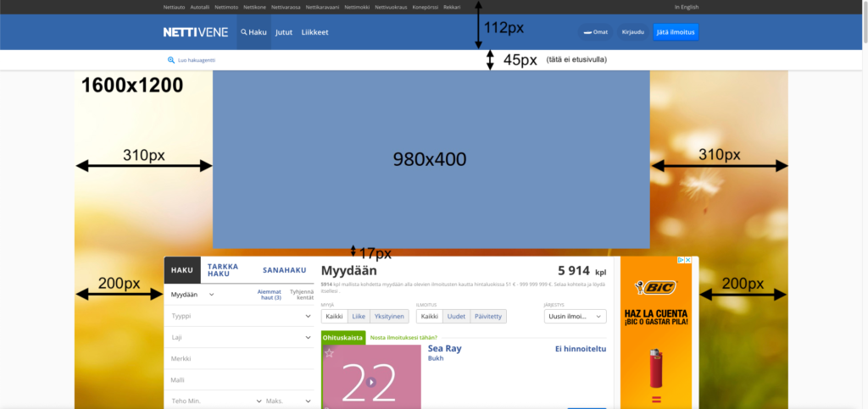Go to Nettiauto in top bar

point(175,7)
